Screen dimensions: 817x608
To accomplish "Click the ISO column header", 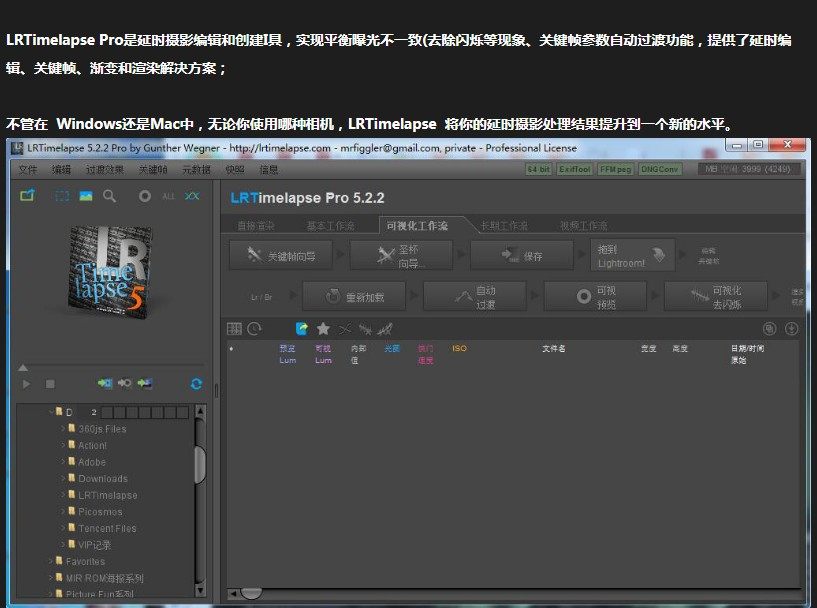I will tap(459, 348).
